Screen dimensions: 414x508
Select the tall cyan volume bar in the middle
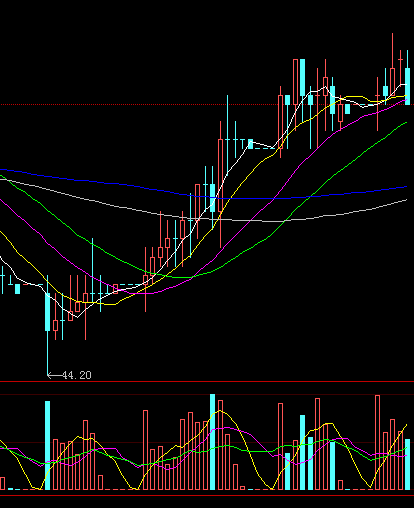(212, 442)
